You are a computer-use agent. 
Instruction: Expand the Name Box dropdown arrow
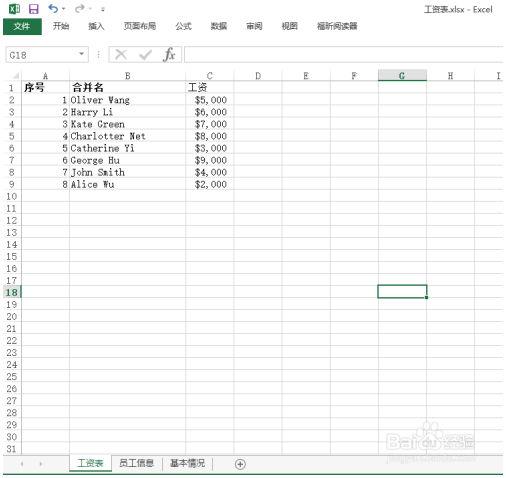tap(81, 54)
